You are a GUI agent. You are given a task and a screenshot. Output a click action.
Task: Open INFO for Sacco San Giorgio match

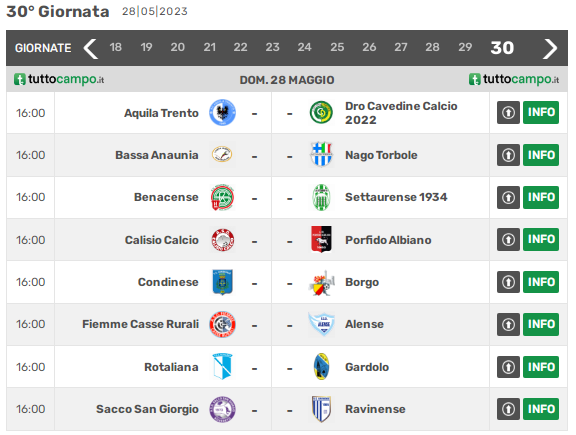(x=541, y=409)
